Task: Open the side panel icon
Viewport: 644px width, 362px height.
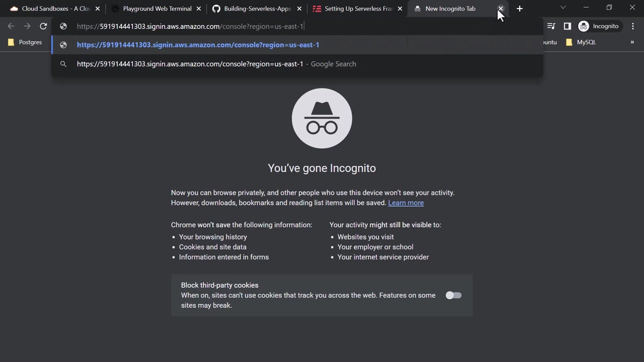Action: pos(567,26)
